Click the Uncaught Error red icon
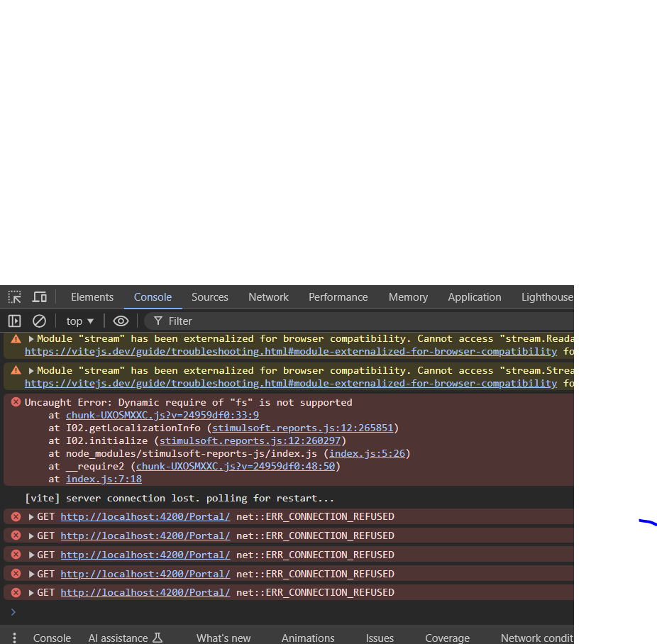This screenshot has height=644, width=657. [x=16, y=402]
